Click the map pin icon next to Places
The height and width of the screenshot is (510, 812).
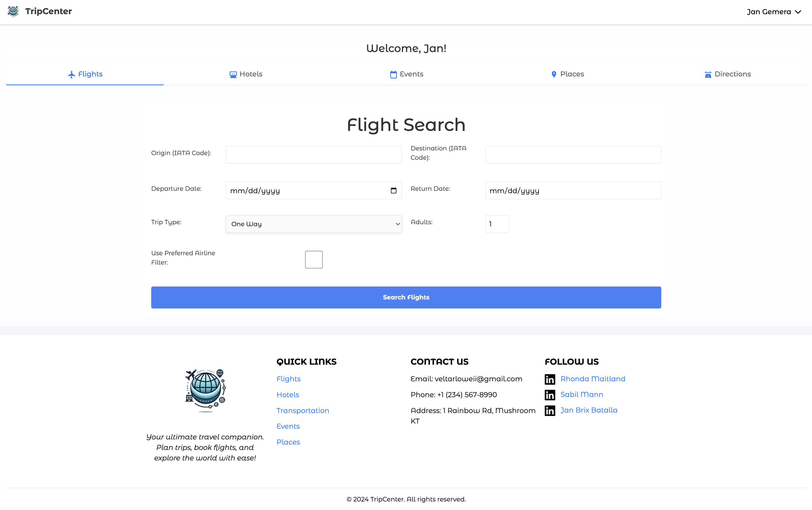(x=554, y=74)
